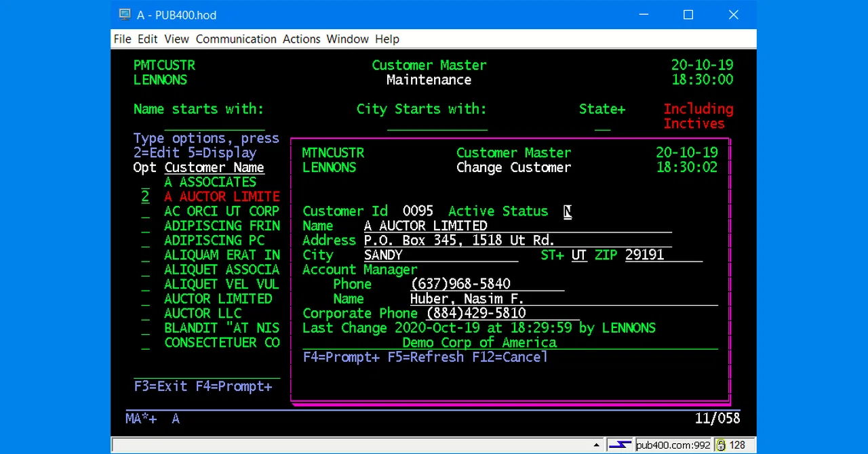
Task: Click the status bar dropdown arrow
Action: 597,445
